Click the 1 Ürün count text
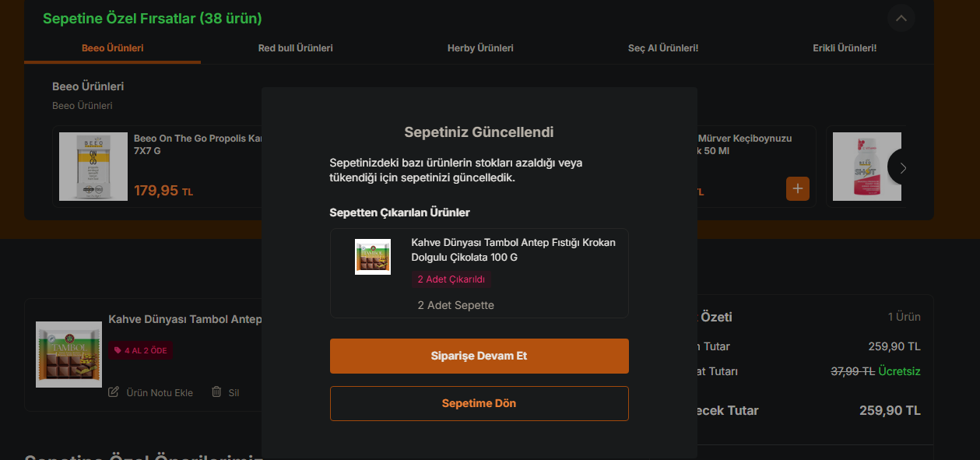The width and height of the screenshot is (980, 460). [x=904, y=317]
